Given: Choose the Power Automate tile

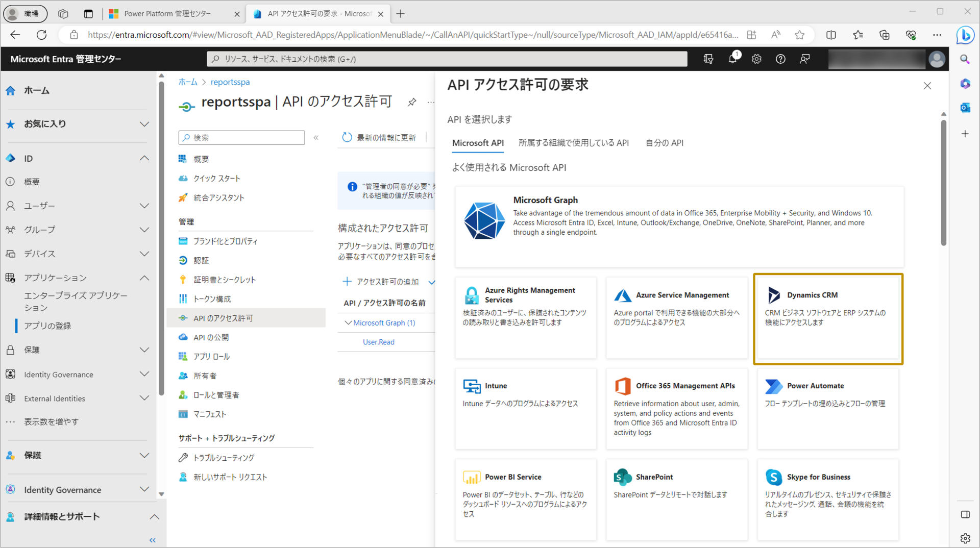Looking at the screenshot, I should [828, 409].
